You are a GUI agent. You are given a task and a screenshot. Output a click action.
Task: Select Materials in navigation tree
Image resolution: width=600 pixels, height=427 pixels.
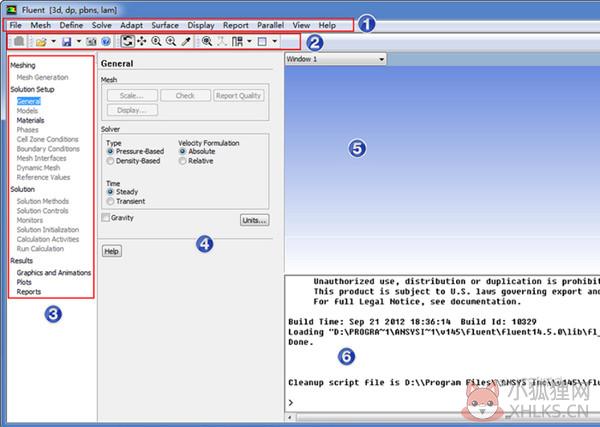click(30, 121)
